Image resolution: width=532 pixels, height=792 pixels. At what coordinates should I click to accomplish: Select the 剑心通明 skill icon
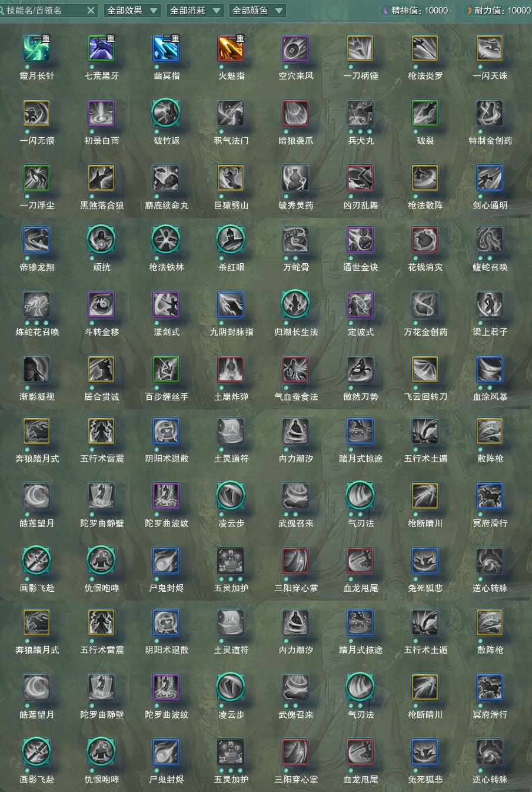coord(490,178)
